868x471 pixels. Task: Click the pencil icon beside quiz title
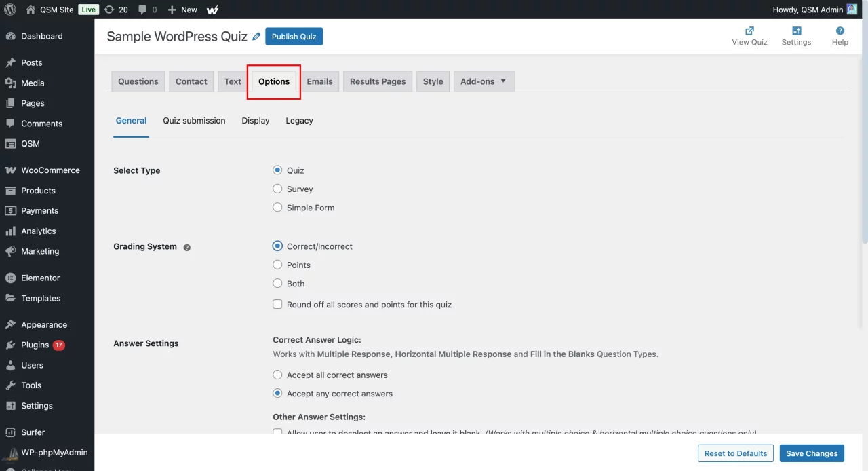(x=256, y=37)
